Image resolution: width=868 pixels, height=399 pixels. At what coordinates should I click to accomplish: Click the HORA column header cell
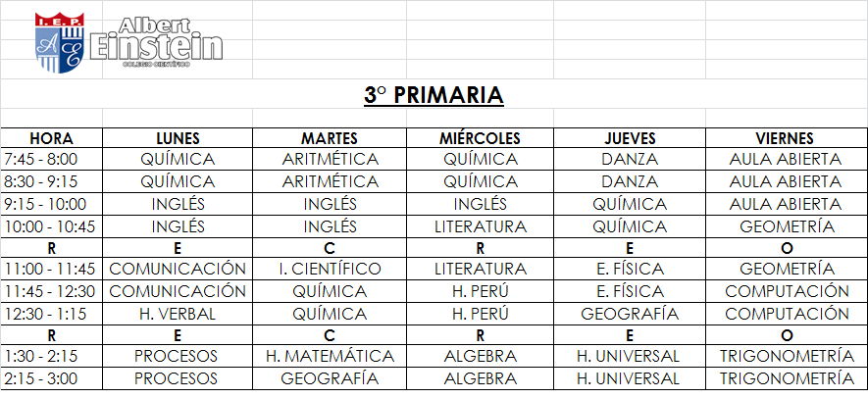[x=51, y=138]
